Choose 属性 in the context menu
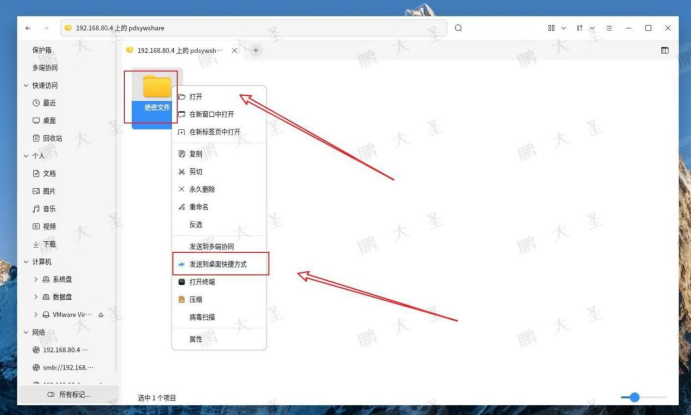The height and width of the screenshot is (415, 692). [x=219, y=339]
